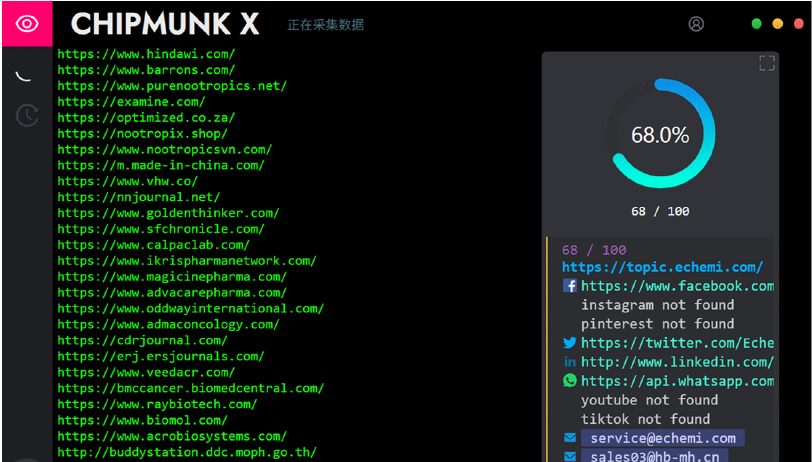This screenshot has width=812, height=462.
Task: Click the CHIPMUNK X app title
Action: 165,24
